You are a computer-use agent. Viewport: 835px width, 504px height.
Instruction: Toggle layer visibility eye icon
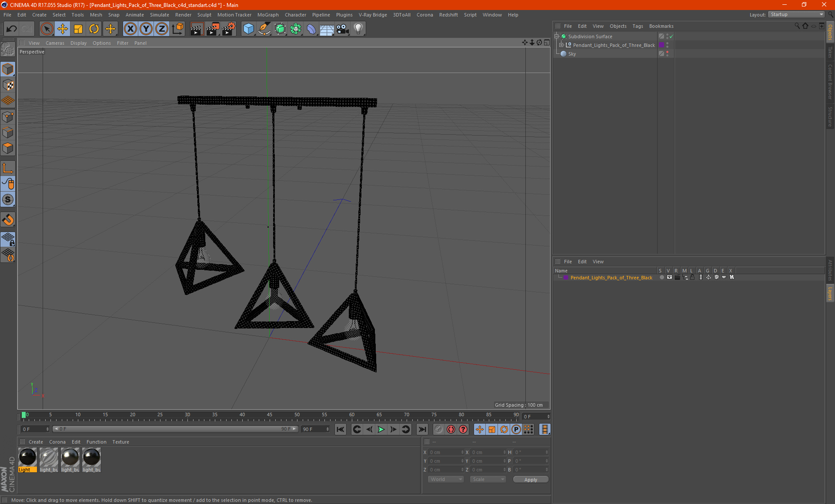click(669, 277)
